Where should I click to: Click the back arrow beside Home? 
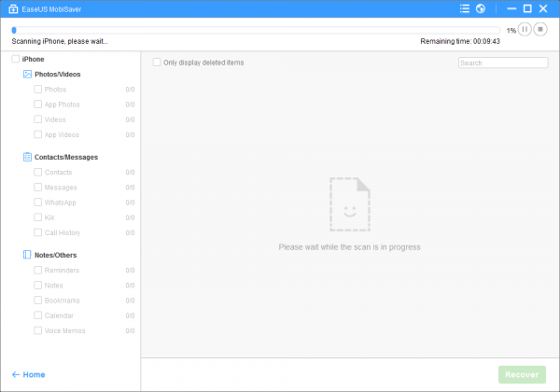15,374
